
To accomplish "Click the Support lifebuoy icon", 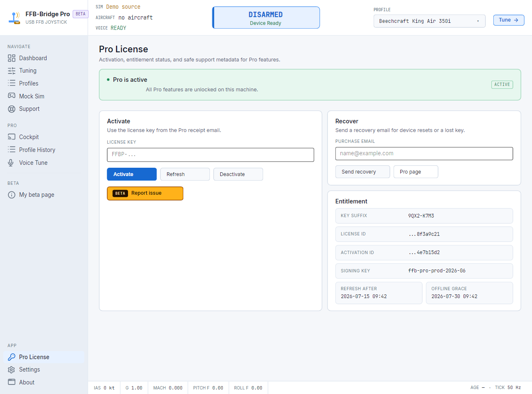I will (12, 109).
